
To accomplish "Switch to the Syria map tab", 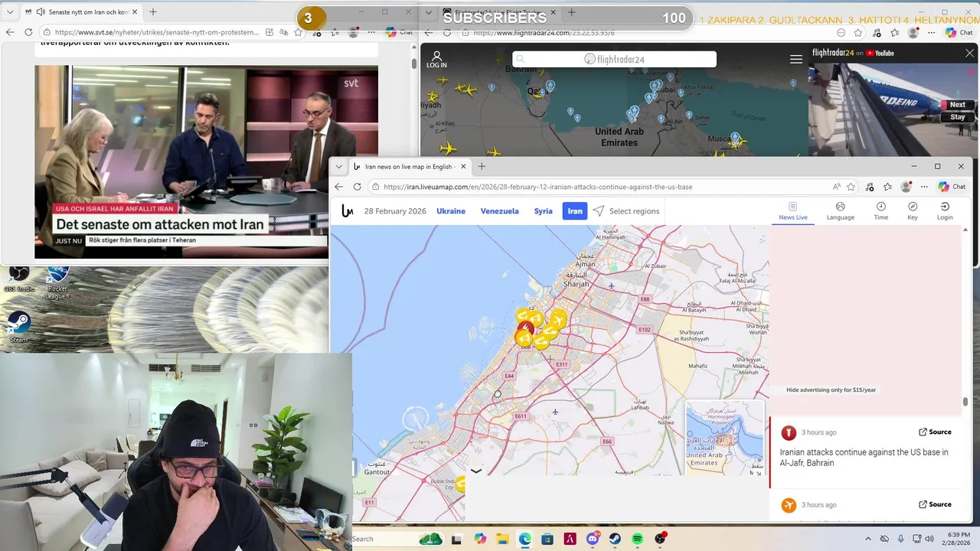I will 543,211.
